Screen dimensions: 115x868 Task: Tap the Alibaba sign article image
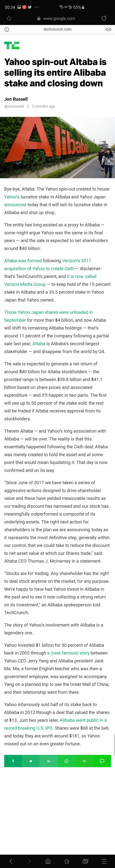(x=57, y=148)
